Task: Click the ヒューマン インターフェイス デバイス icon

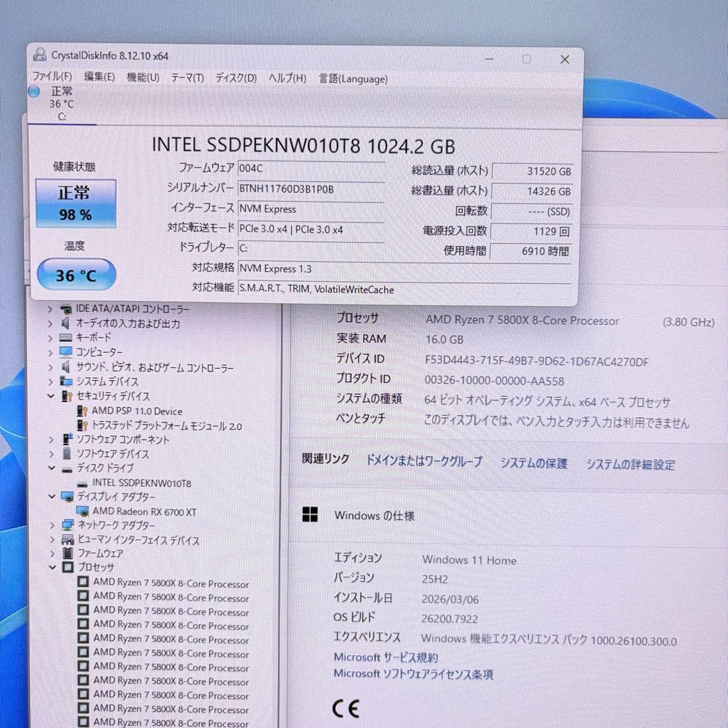Action: 68,539
